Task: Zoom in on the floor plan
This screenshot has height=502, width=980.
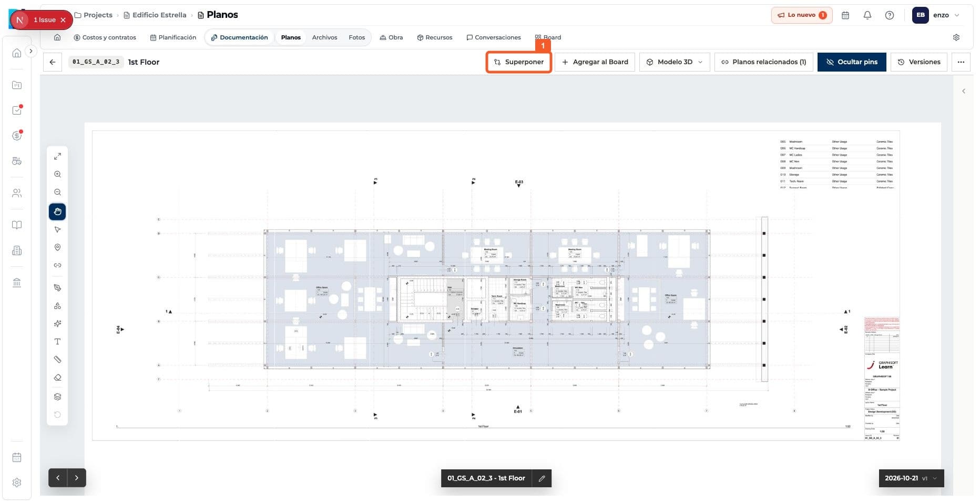Action: 57,174
